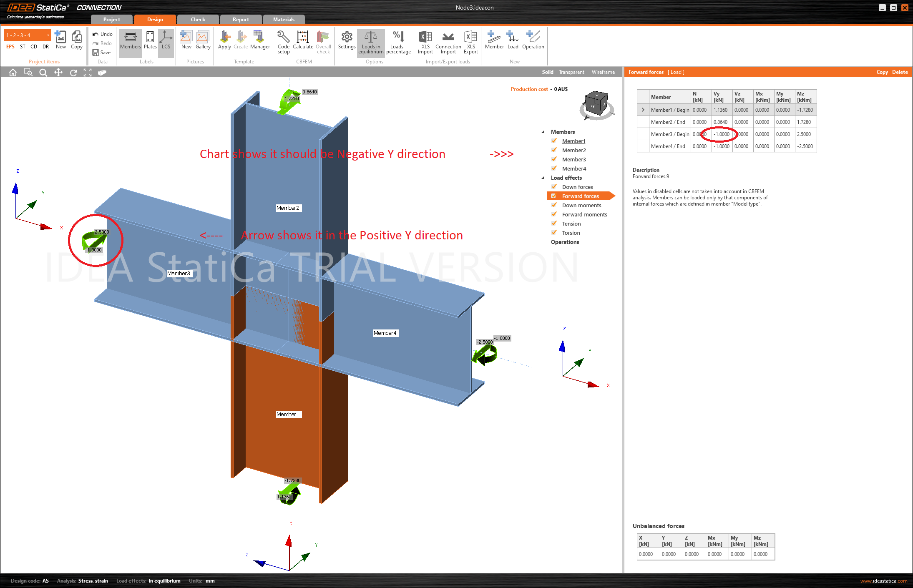The image size is (913, 588).
Task: Switch to the Materials tab
Action: pyautogui.click(x=284, y=20)
